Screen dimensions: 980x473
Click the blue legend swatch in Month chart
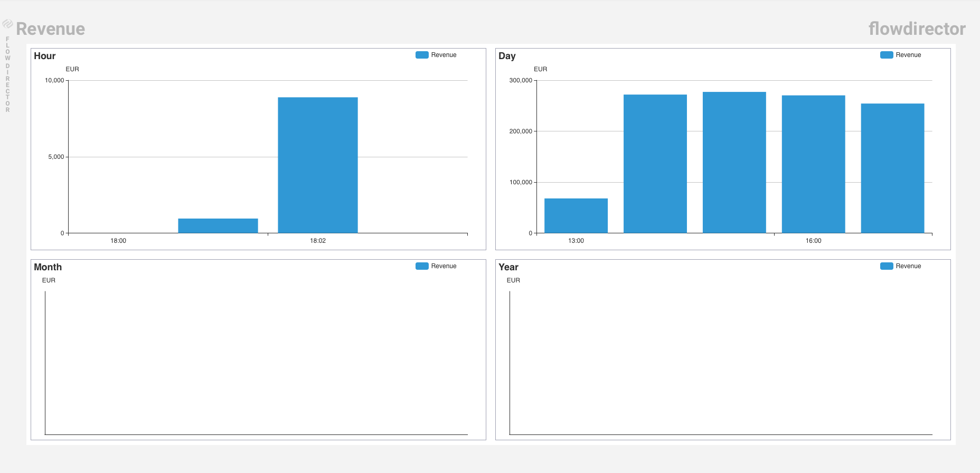point(422,266)
